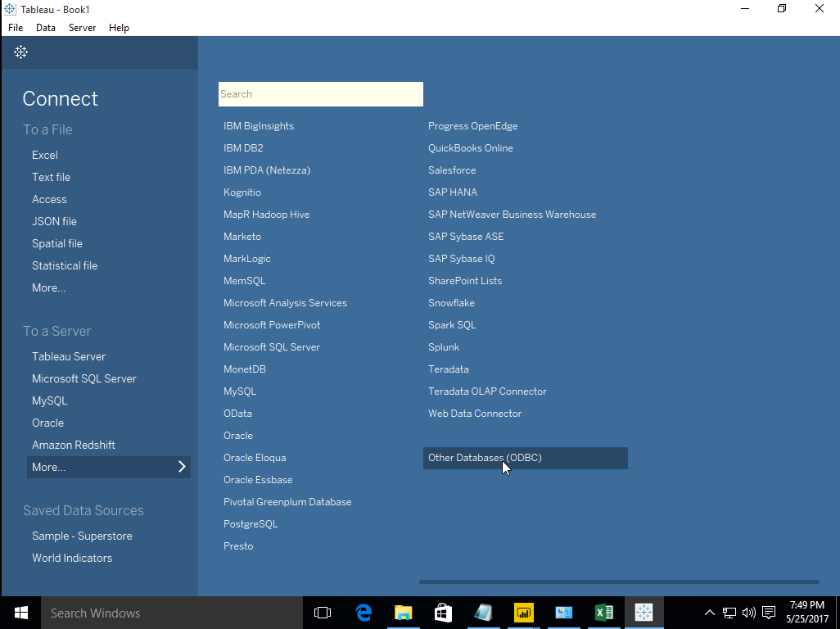Viewport: 840px width, 629px height.
Task: Choose the IBM BigInsights connector
Action: click(x=259, y=126)
